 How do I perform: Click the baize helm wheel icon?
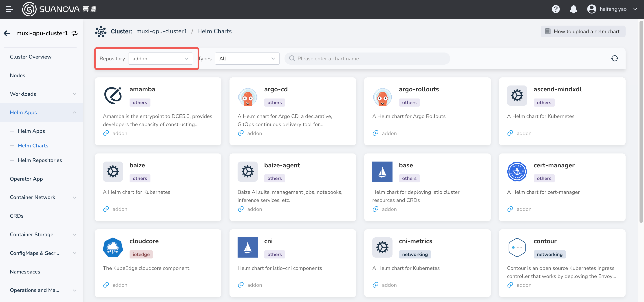pos(113,172)
